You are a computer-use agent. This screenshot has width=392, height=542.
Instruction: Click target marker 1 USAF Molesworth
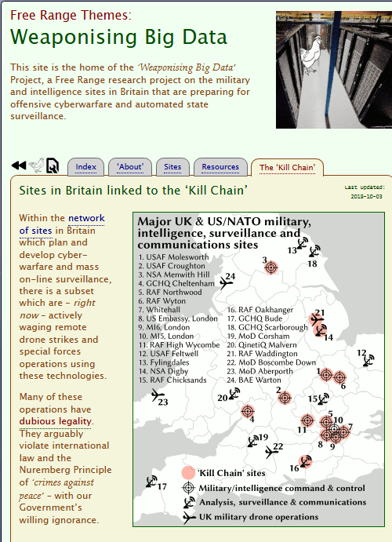326,374
